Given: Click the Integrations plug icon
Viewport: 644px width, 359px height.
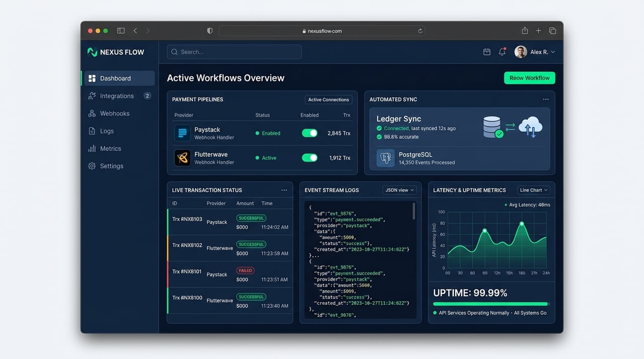Looking at the screenshot, I should tap(92, 96).
